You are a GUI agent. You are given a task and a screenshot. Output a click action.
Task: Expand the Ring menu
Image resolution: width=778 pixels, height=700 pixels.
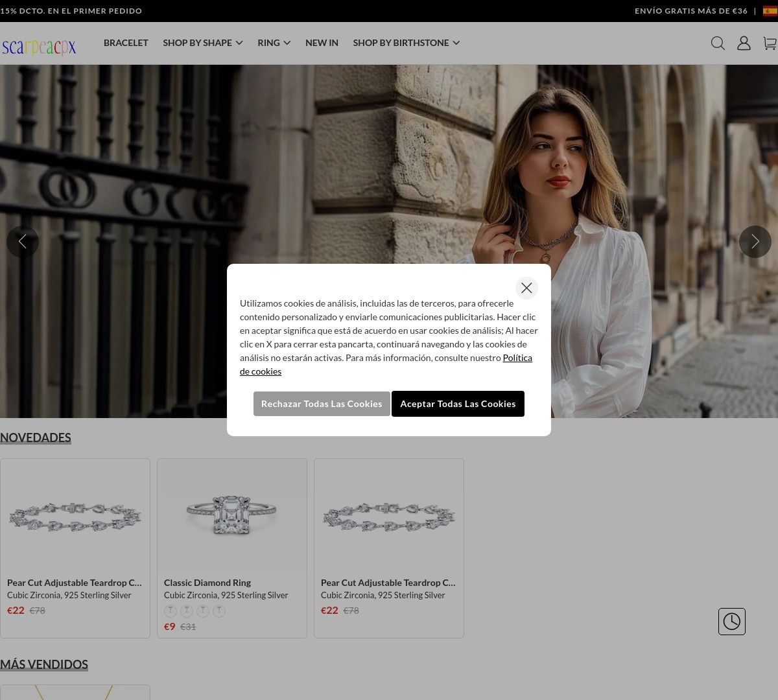tap(274, 43)
